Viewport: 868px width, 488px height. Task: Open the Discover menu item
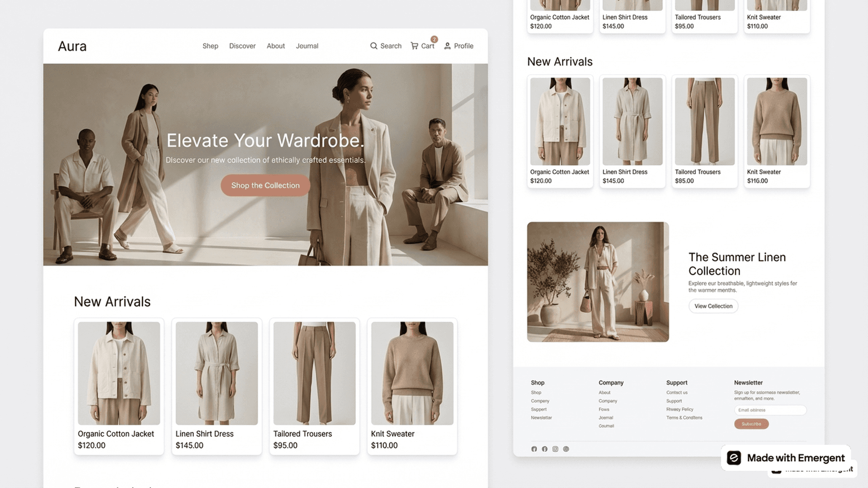point(242,46)
